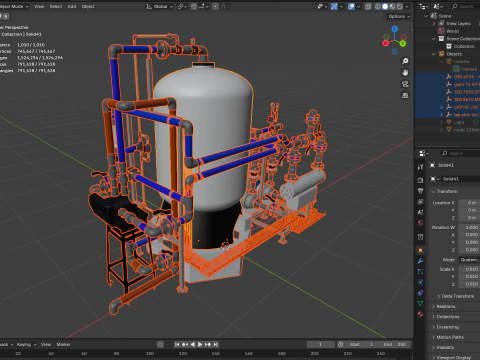Open the Quaternion rotation Mode dropdown
Image resolution: width=480 pixels, height=360 pixels.
[x=469, y=260]
